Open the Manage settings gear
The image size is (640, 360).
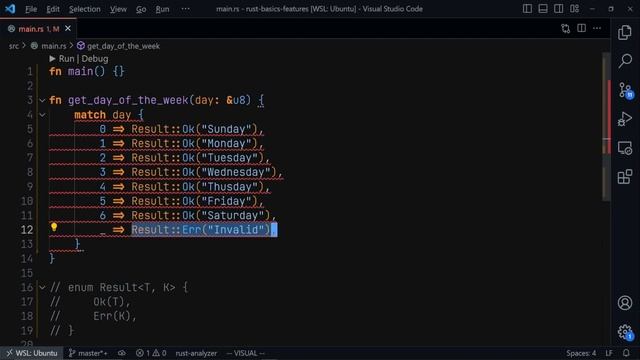pyautogui.click(x=624, y=332)
